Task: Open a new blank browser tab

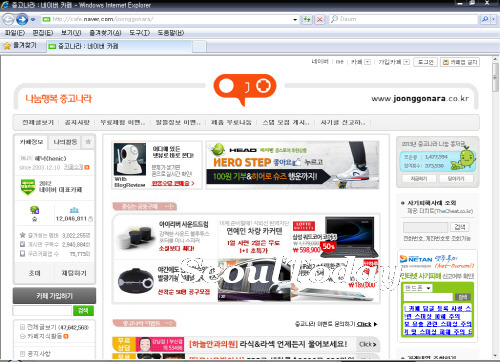Action: [199, 47]
